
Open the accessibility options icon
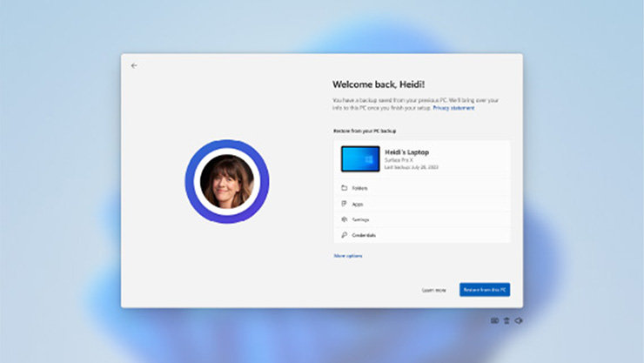(506, 320)
